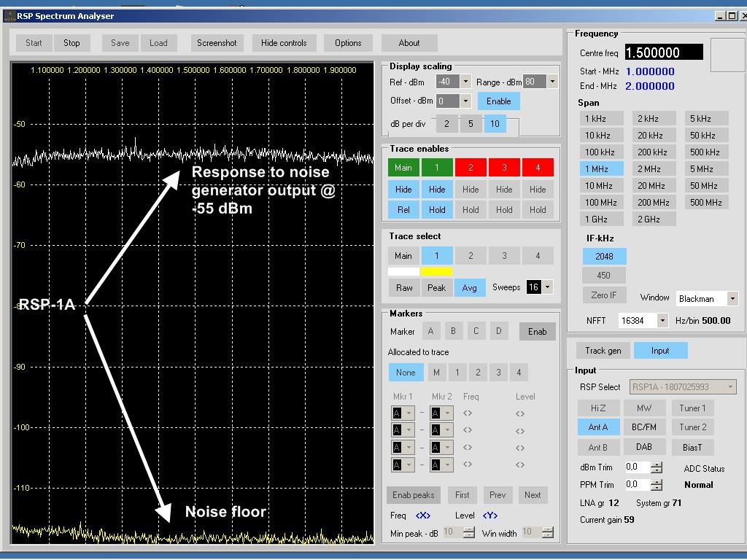Viewport: 747px width, 560px height.
Task: Toggle the Main trace enable
Action: 403,168
